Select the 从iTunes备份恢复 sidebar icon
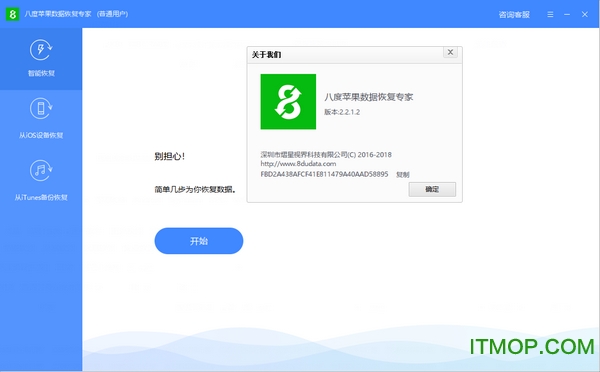Viewport: 600px width, 372px height. click(41, 171)
